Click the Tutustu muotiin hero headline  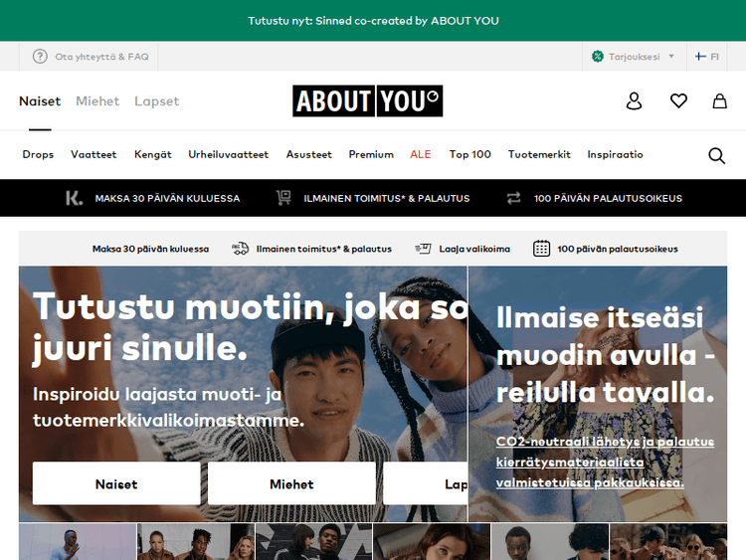[x=250, y=327]
